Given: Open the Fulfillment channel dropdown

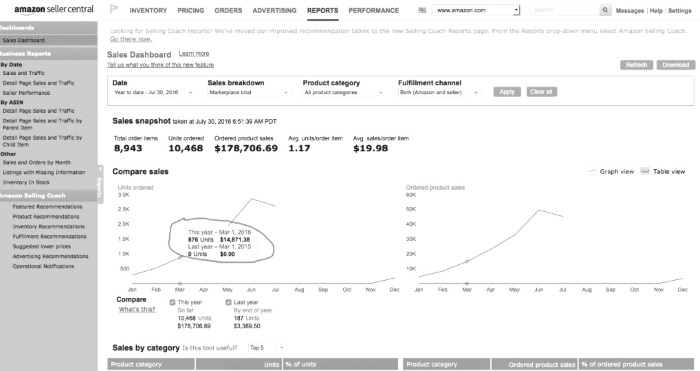Looking at the screenshot, I should [439, 92].
